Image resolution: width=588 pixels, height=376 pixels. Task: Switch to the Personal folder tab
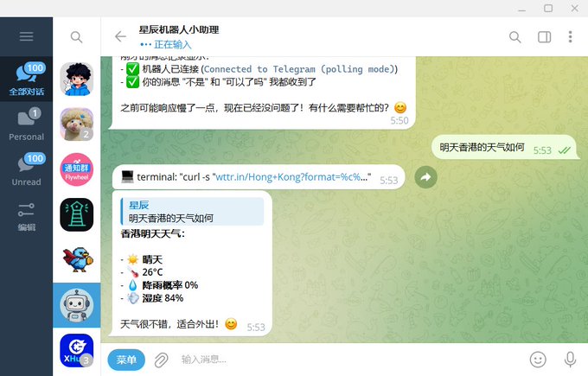coord(26,124)
